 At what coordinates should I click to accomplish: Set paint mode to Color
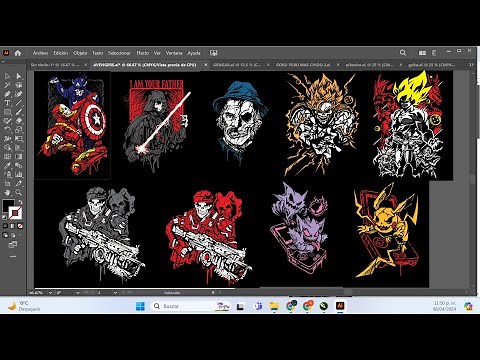point(5,226)
